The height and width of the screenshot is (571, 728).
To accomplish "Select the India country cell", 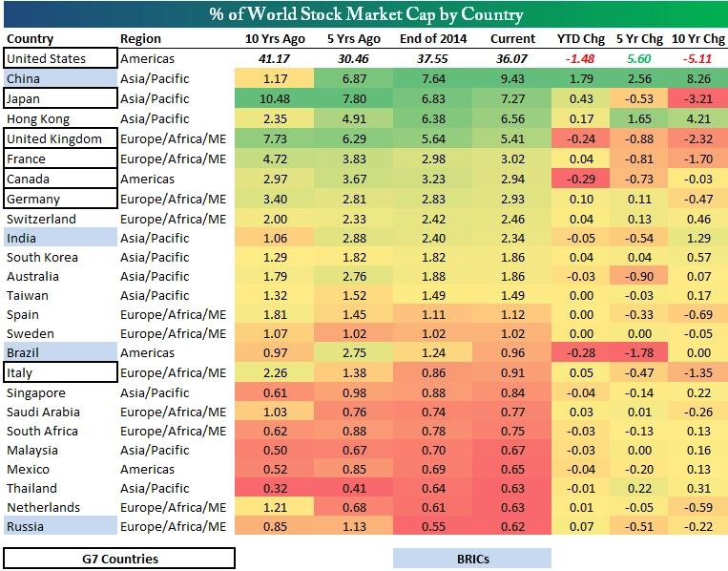I will point(60,238).
